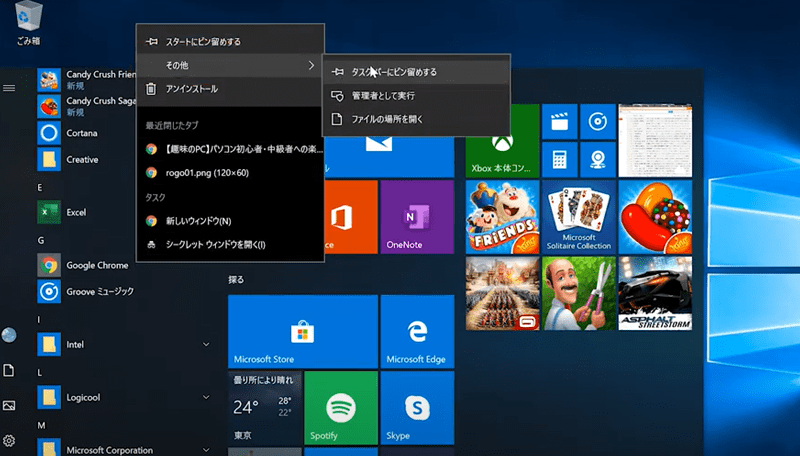
Task: Open Candy Crush Saga app icon
Action: click(49, 106)
